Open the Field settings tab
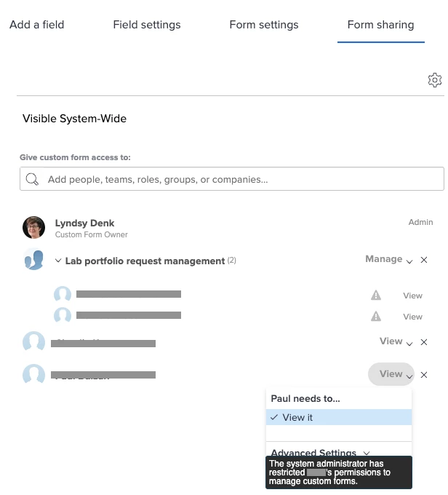448x495 pixels. click(147, 25)
